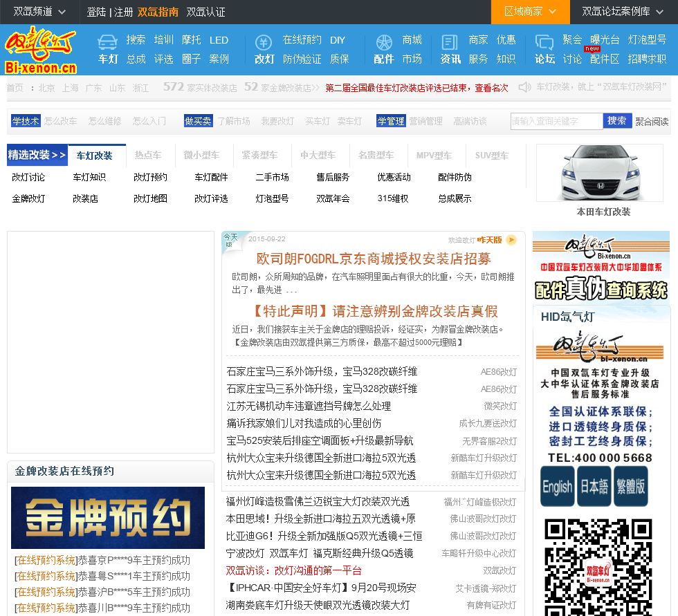678x616 pixels.
Task: Click the 学管理 blue label
Action: (x=391, y=121)
